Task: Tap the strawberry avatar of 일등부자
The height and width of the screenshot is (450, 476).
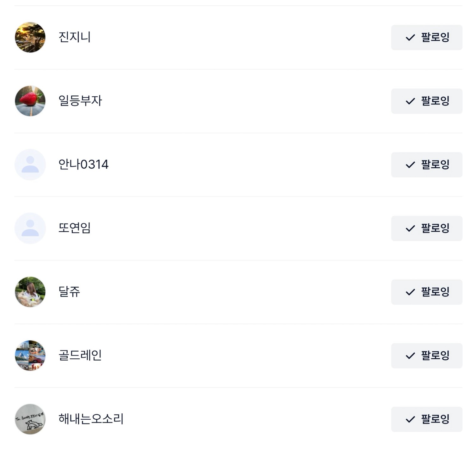Action: click(30, 101)
